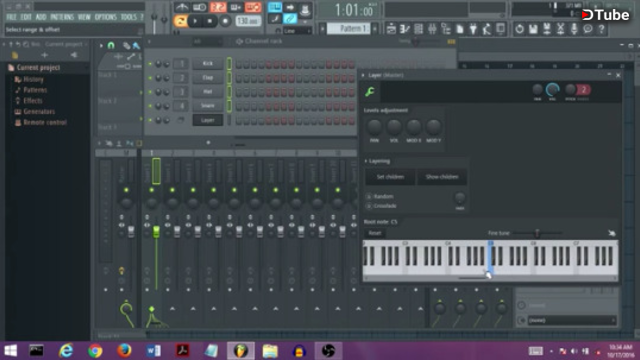Select the Hat channel button
The image size is (640, 360).
pos(208,92)
